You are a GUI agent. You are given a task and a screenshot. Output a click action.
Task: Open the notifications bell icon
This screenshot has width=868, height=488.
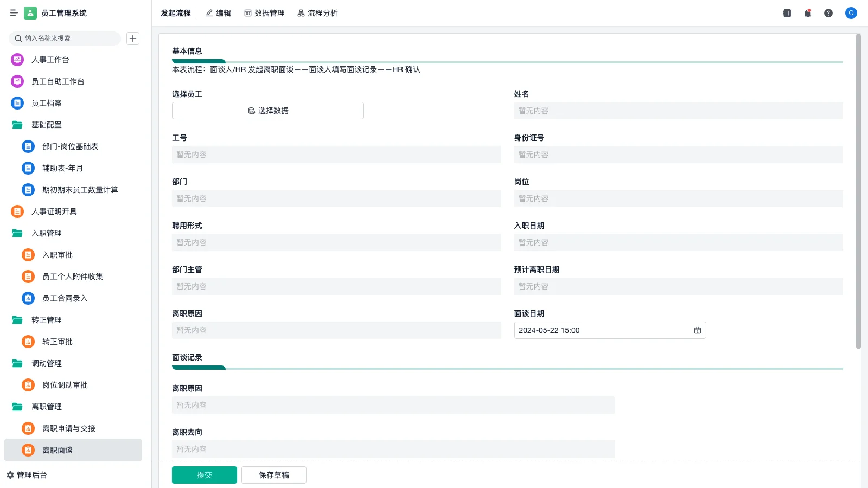807,13
